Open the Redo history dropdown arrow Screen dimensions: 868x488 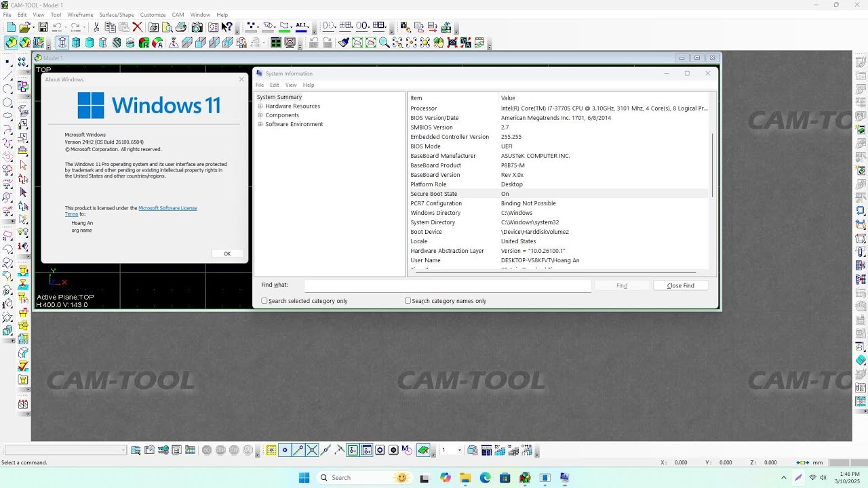(84, 28)
